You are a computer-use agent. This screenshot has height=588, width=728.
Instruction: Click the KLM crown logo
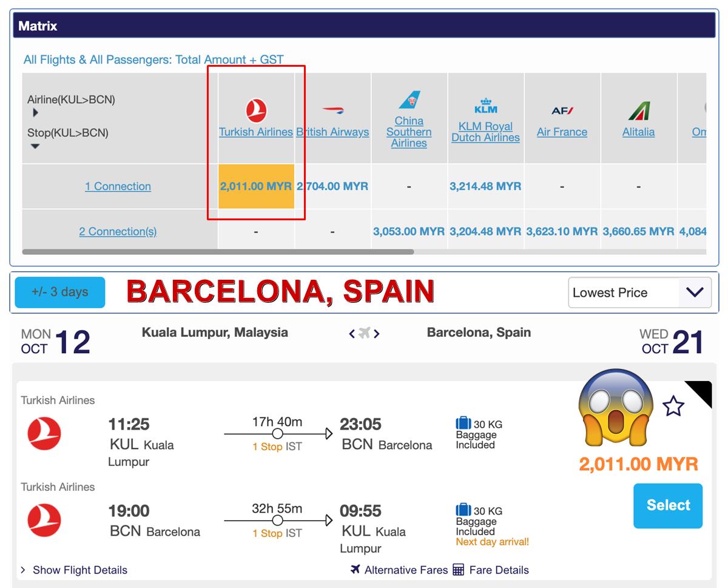tap(485, 106)
